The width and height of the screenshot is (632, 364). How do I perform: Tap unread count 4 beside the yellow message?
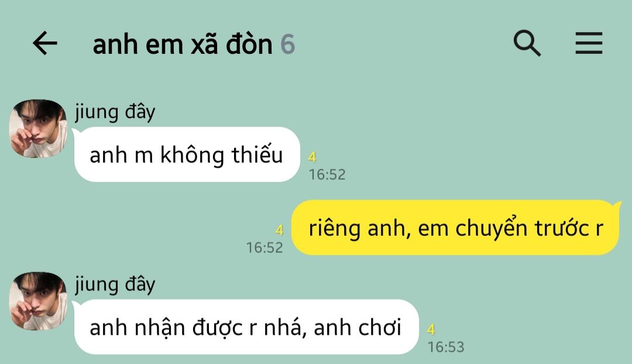[x=279, y=230]
